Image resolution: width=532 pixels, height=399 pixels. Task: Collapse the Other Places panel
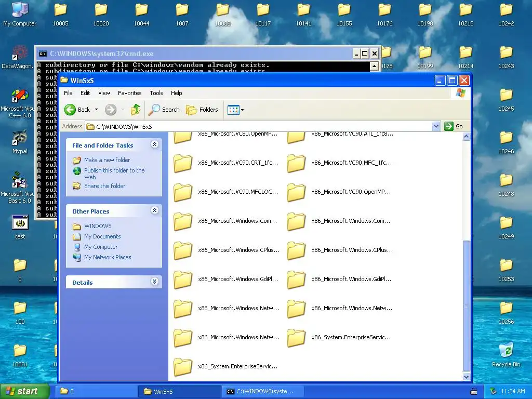[154, 210]
